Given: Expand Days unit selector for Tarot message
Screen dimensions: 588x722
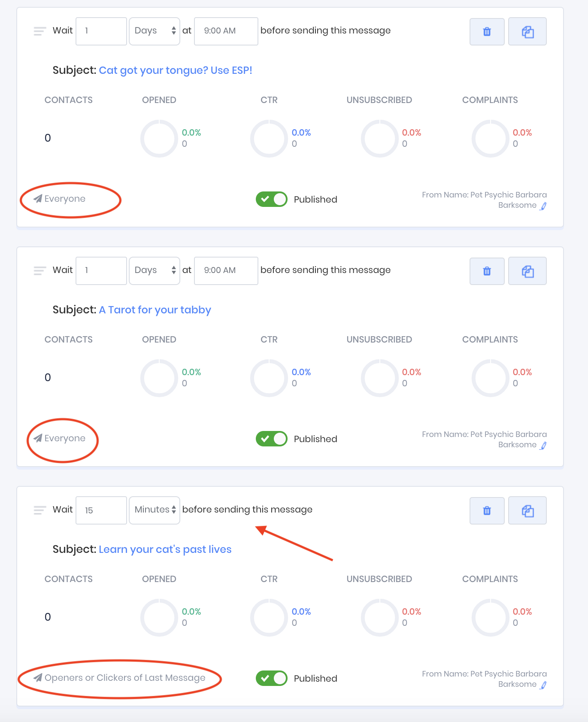Looking at the screenshot, I should 155,270.
